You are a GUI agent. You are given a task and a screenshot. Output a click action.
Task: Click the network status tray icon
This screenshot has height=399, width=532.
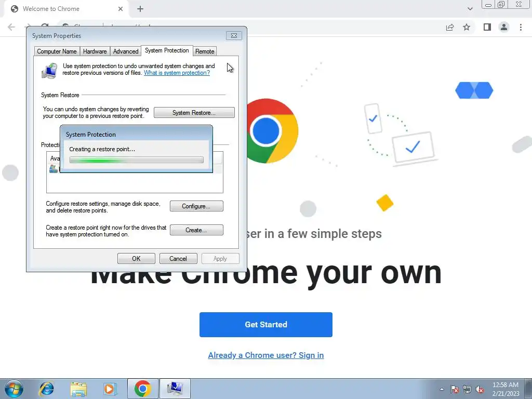tap(467, 389)
